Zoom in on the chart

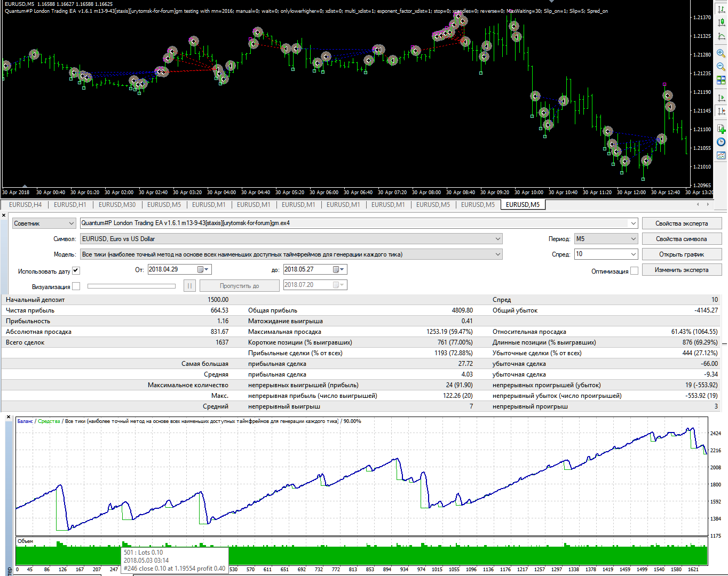point(721,53)
